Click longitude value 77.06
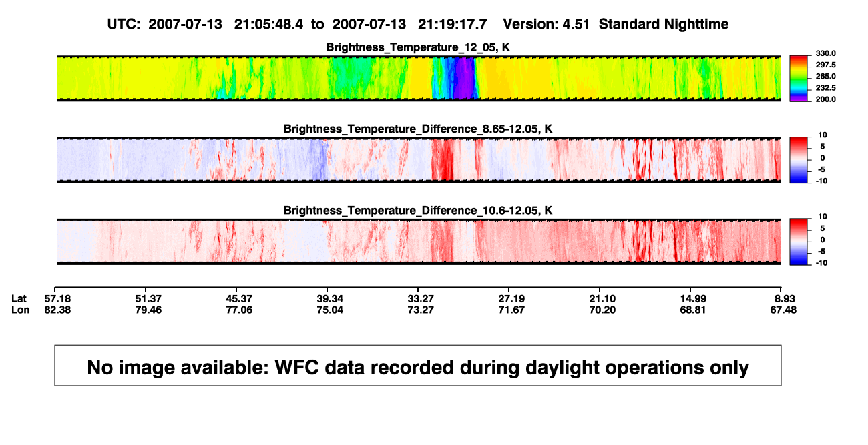The width and height of the screenshot is (868, 445). pyautogui.click(x=240, y=310)
